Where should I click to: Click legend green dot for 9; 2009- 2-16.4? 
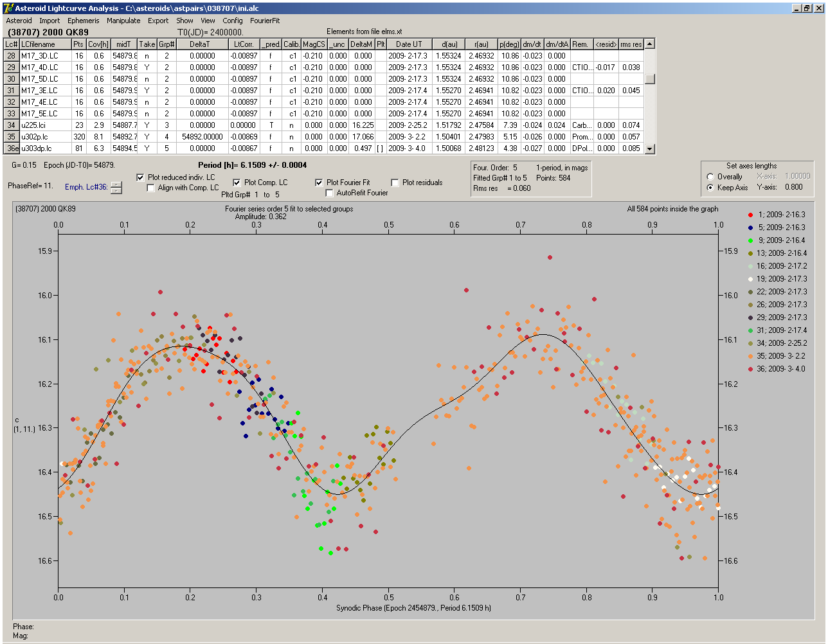[751, 240]
